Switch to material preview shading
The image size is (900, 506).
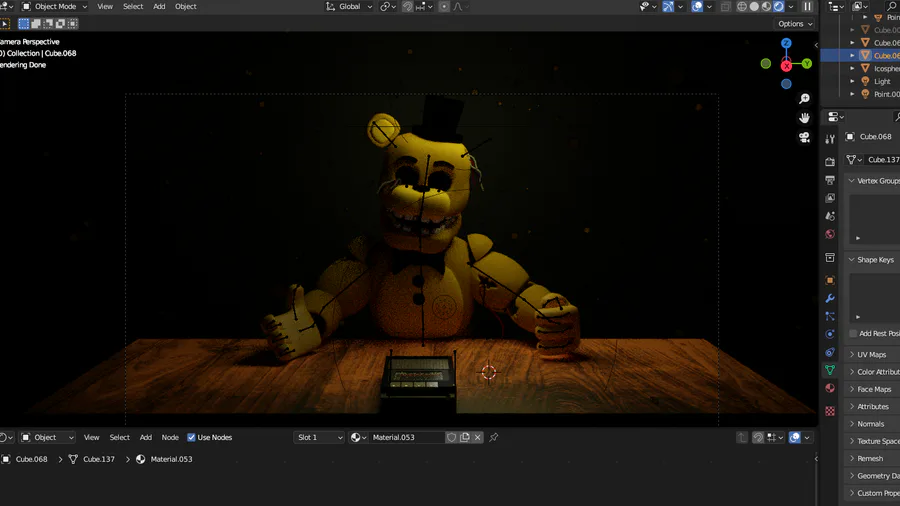[766, 6]
